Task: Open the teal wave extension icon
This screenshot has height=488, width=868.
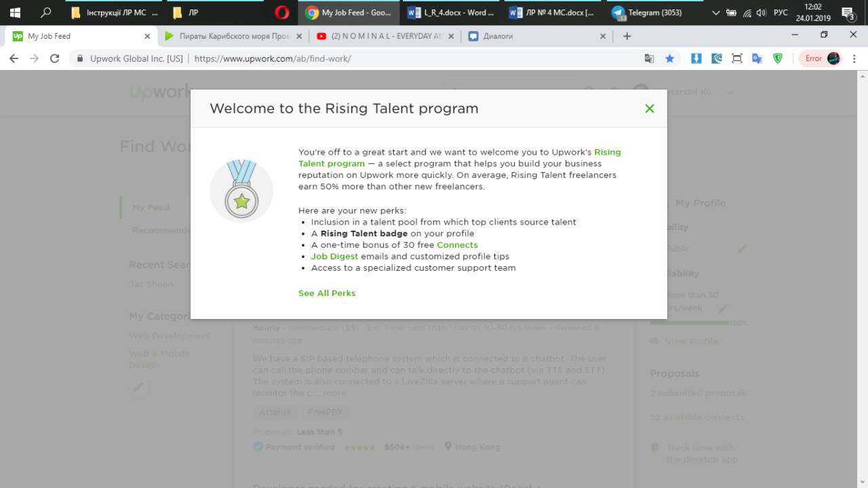Action: [717, 59]
